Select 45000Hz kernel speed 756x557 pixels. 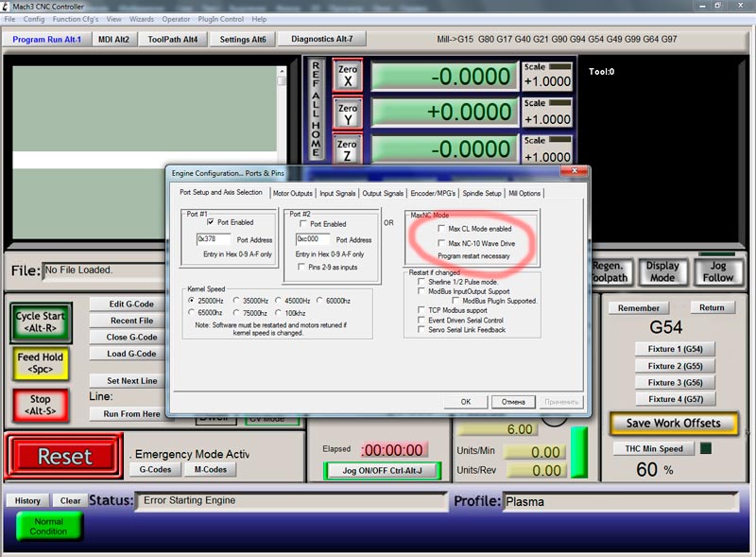tap(278, 300)
